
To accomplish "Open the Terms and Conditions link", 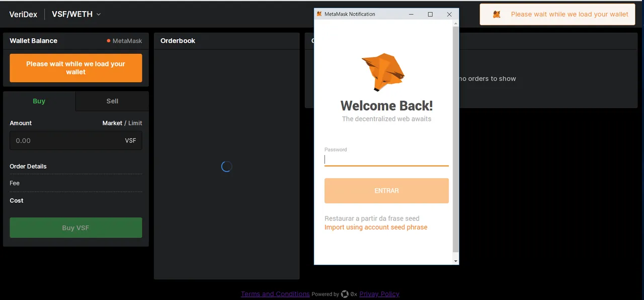I will click(275, 294).
